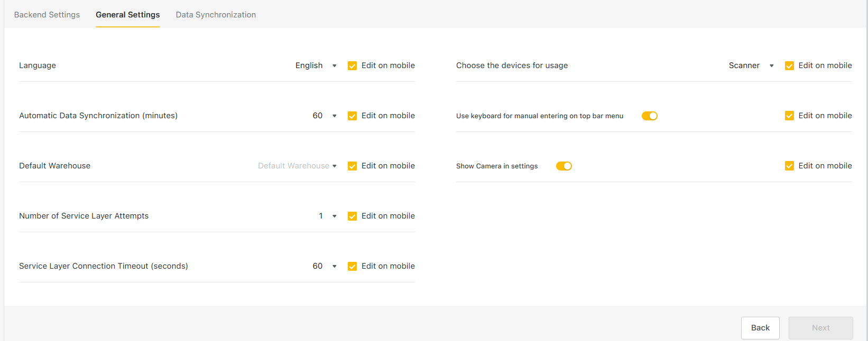Screen dimensions: 868x341
Task: Disable Edit on mobile for Connection Timeout
Action: pos(352,267)
